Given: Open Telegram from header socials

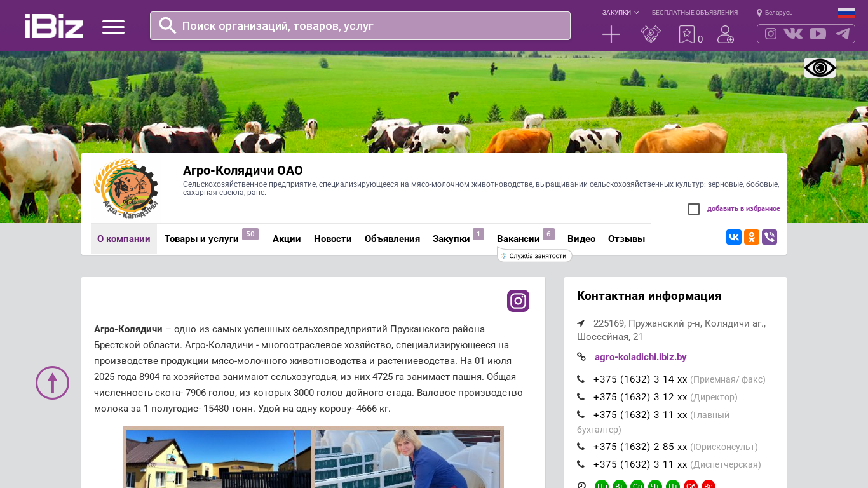Looking at the screenshot, I should point(843,34).
